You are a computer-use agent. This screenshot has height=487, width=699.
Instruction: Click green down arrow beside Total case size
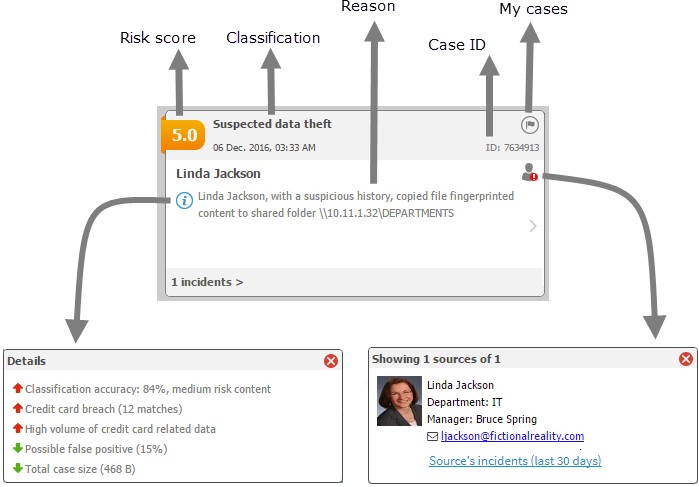click(17, 468)
